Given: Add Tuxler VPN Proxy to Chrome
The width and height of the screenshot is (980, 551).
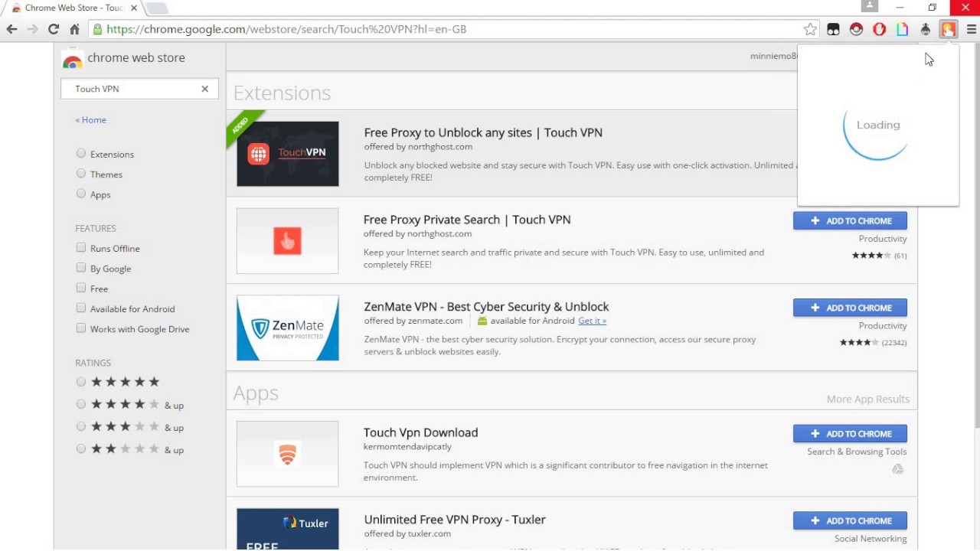Looking at the screenshot, I should click(x=850, y=520).
